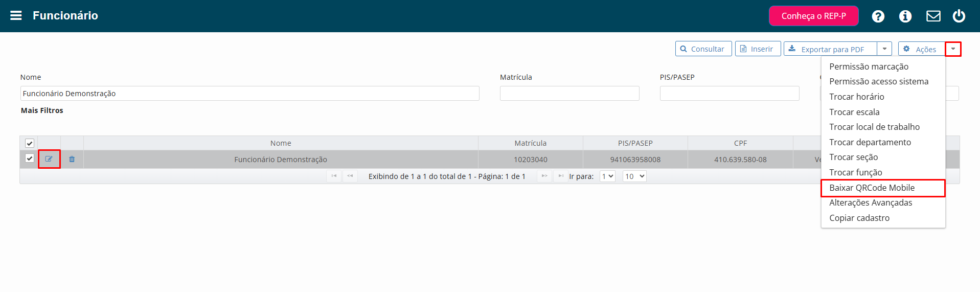Focus the Nome input field
Viewport: 980px width, 292px height.
(x=250, y=93)
